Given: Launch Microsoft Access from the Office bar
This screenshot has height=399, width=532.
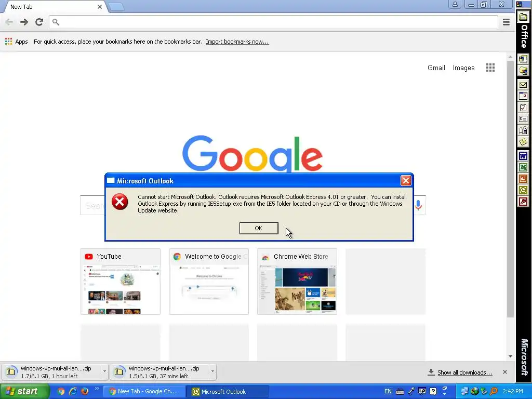Looking at the screenshot, I should 523,202.
